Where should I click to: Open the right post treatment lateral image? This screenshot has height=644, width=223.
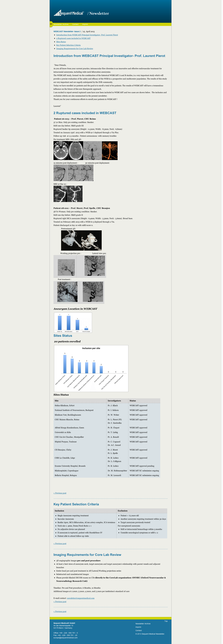pos(93,292)
